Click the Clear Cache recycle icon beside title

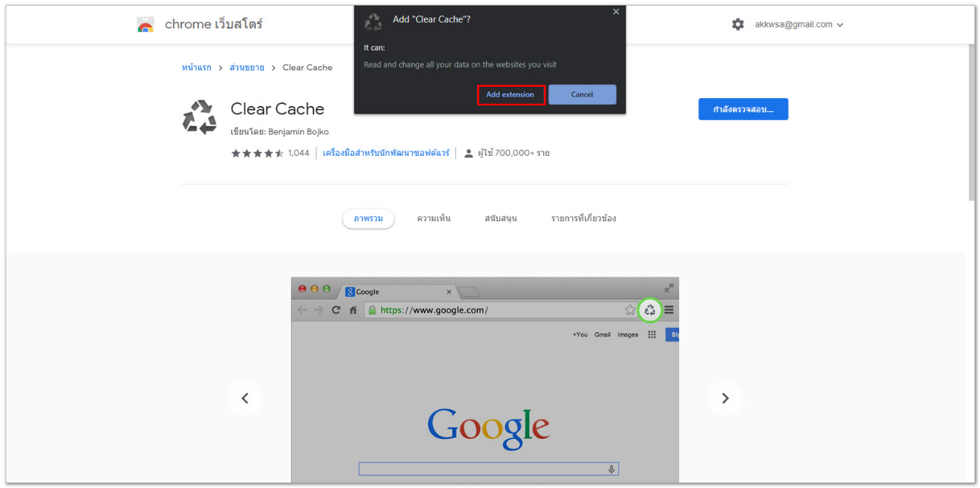coord(200,117)
